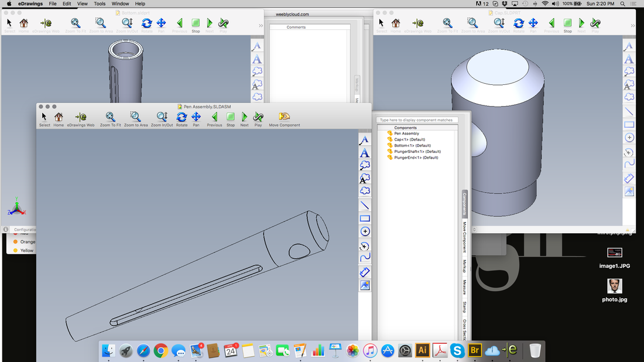This screenshot has height=362, width=644.
Task: Select rectangle markup tool in Pen Assembly
Action: tap(364, 218)
